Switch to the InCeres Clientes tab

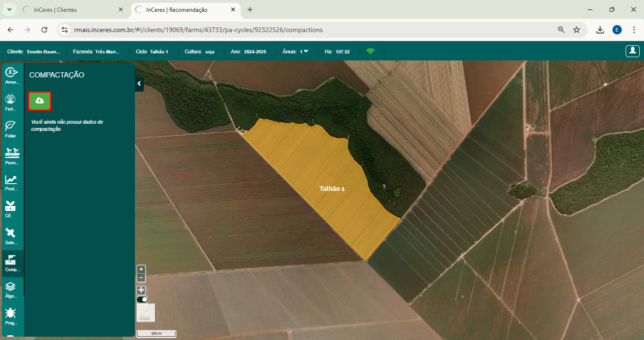tap(72, 9)
